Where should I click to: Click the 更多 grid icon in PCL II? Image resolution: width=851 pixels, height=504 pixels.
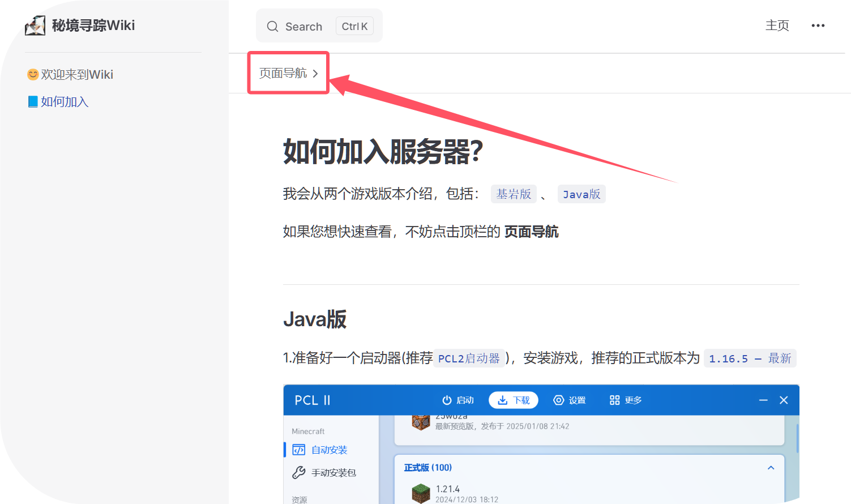click(614, 400)
